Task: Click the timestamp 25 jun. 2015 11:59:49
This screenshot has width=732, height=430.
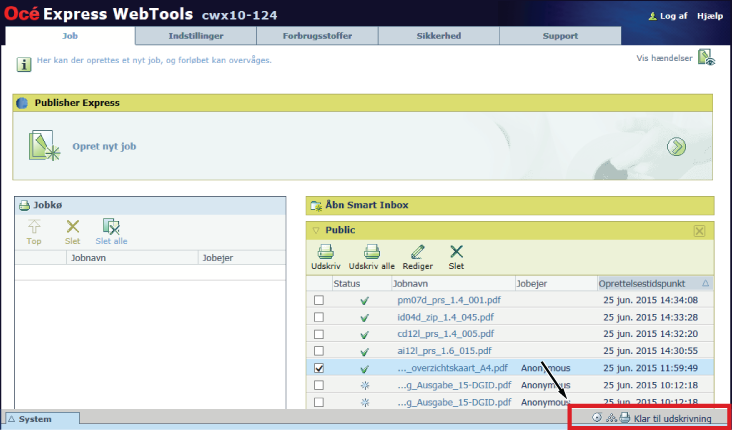Action: click(x=651, y=368)
